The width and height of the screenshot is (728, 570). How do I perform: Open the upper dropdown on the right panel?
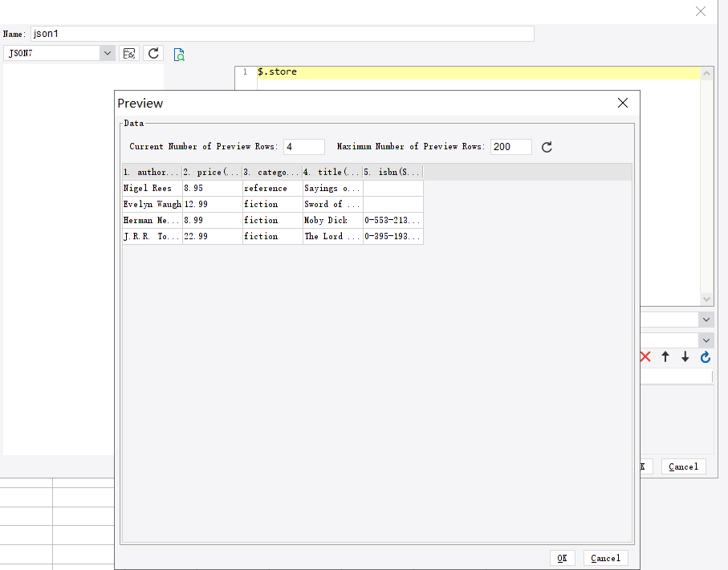pyautogui.click(x=706, y=319)
